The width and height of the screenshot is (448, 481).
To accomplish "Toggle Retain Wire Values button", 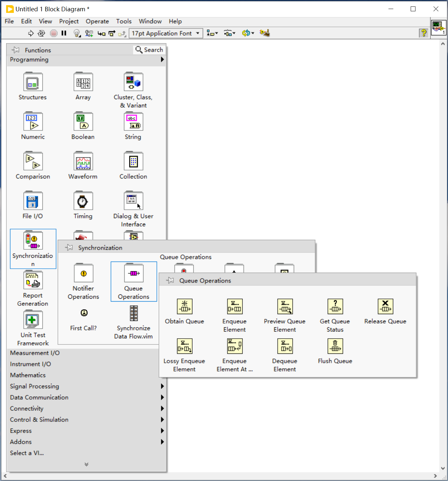I will pos(89,33).
